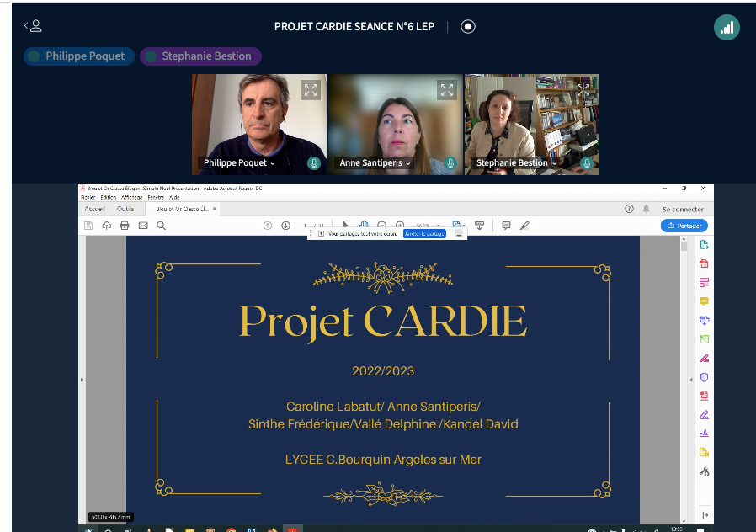Open the pink Redact tool in sidebar
The height and width of the screenshot is (532, 756).
(x=704, y=358)
